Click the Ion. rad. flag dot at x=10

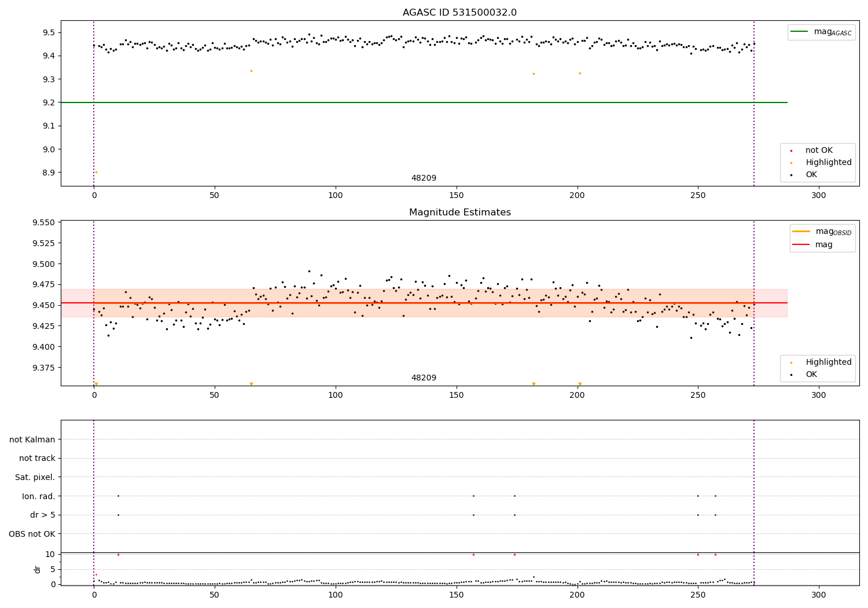[x=118, y=496]
